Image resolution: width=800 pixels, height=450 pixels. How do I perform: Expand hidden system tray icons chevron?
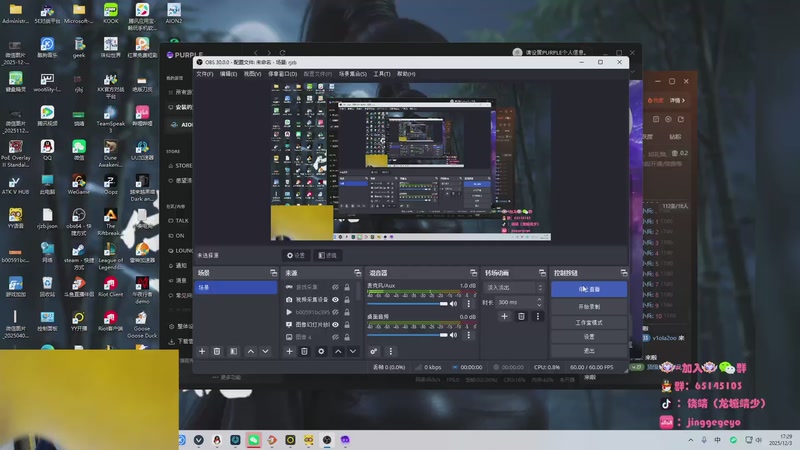690,440
